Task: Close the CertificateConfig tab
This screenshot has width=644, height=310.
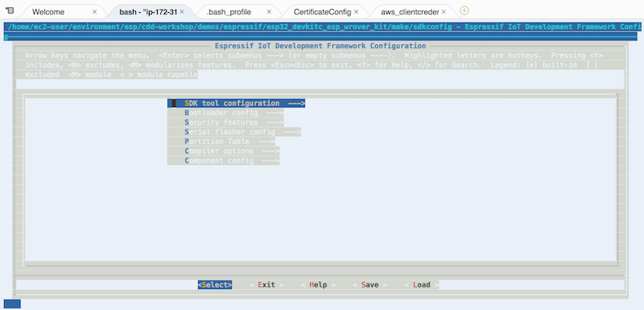Action: (356, 12)
